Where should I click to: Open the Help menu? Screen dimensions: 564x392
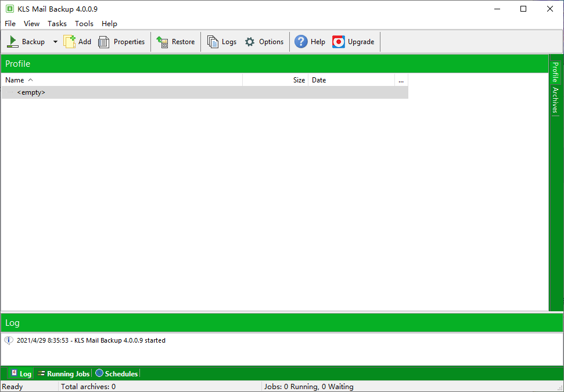point(109,24)
